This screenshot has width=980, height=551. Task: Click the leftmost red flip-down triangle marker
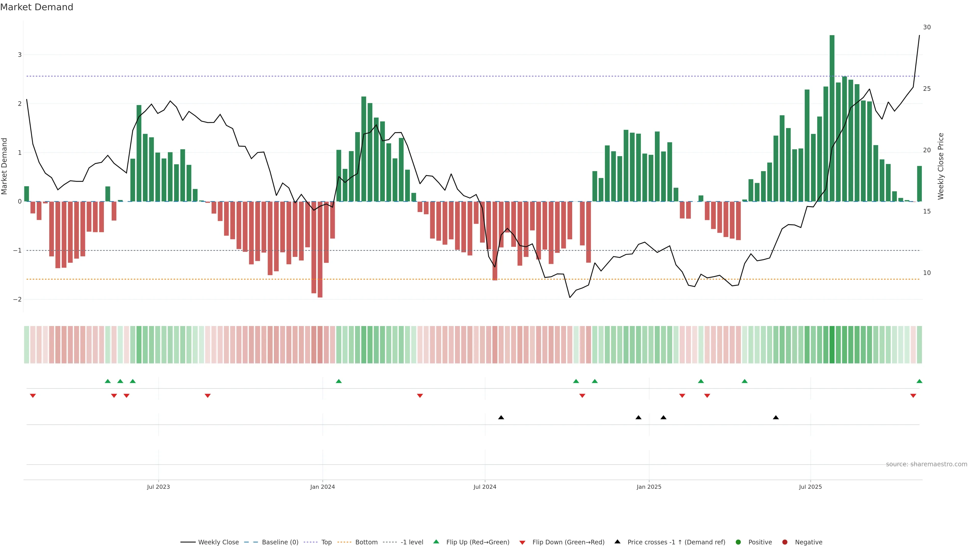(33, 396)
